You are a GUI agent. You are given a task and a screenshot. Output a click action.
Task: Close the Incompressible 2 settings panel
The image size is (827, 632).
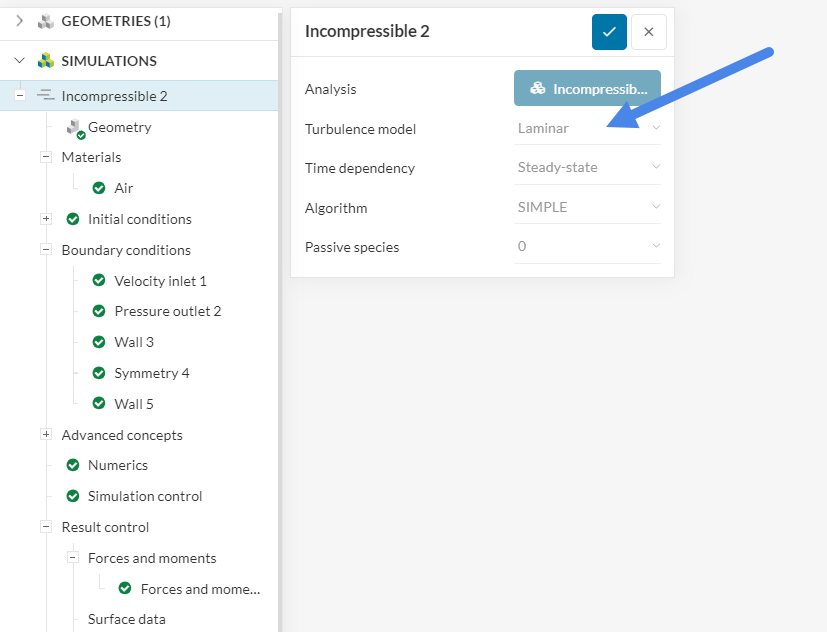[x=649, y=32]
